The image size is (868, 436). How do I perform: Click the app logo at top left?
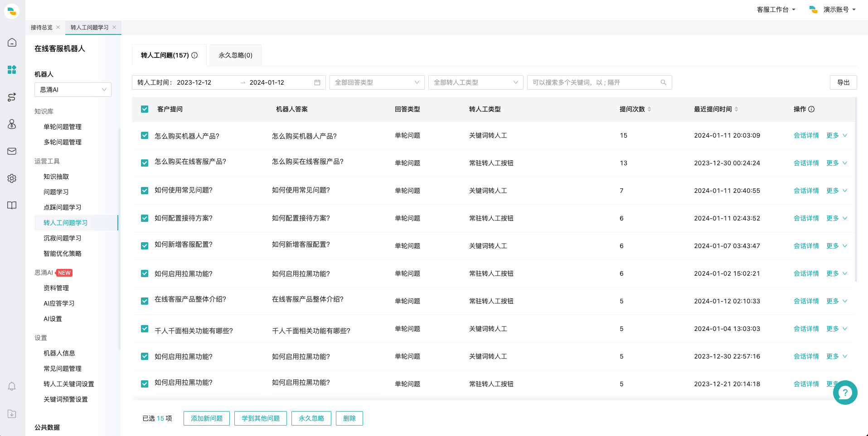point(12,11)
